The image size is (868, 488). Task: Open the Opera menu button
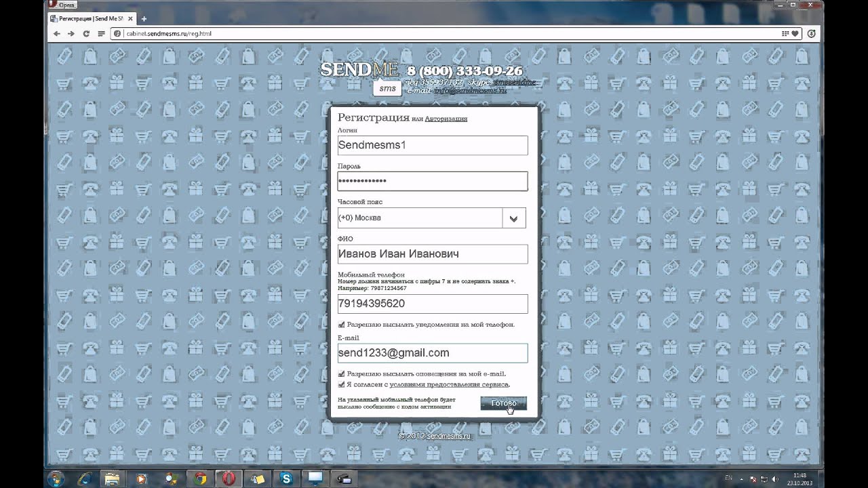pyautogui.click(x=62, y=5)
